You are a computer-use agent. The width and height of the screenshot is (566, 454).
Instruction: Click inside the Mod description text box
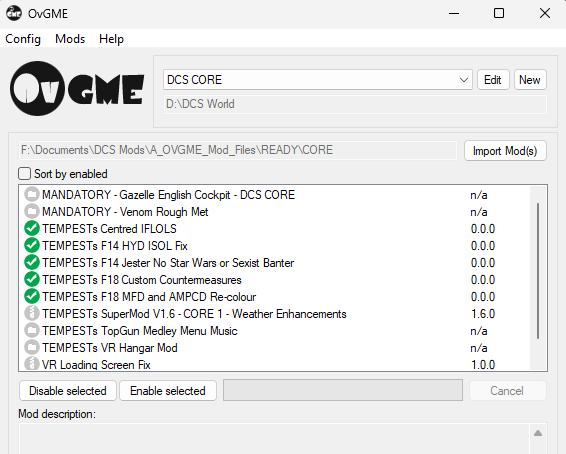pos(274,438)
